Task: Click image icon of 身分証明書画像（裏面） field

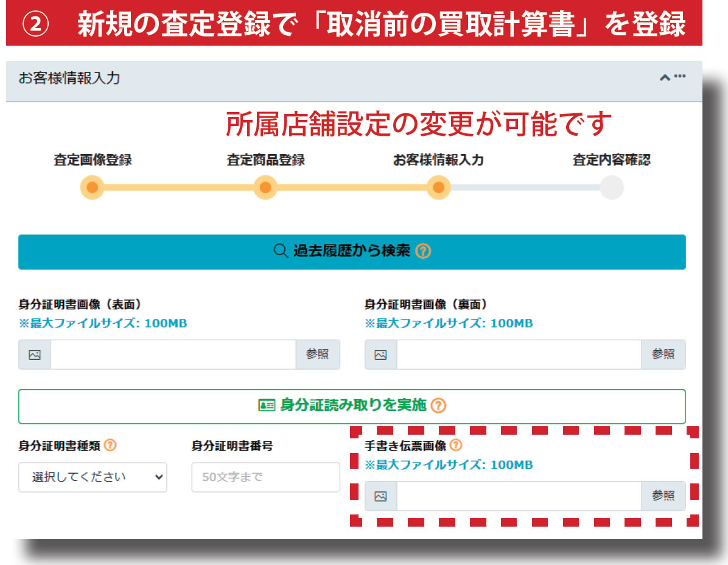Action: (x=380, y=355)
